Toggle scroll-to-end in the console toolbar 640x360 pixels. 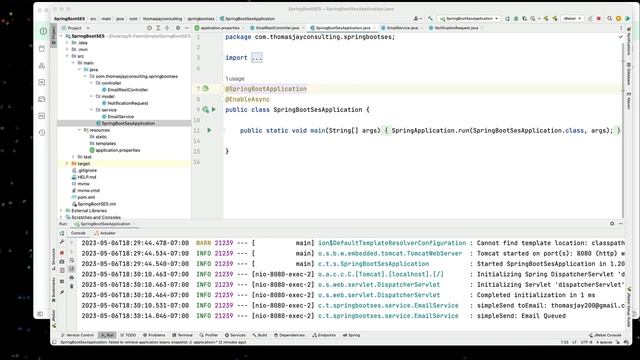coord(72,269)
